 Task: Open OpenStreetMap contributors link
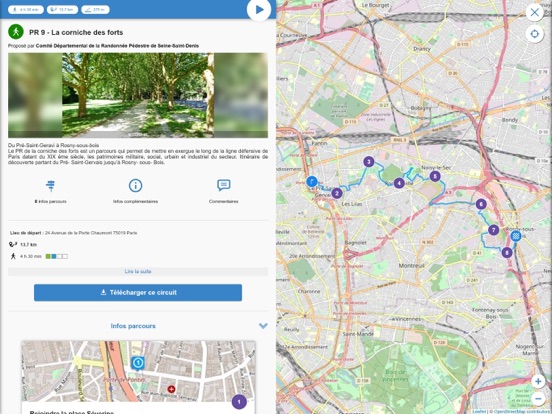(522, 411)
